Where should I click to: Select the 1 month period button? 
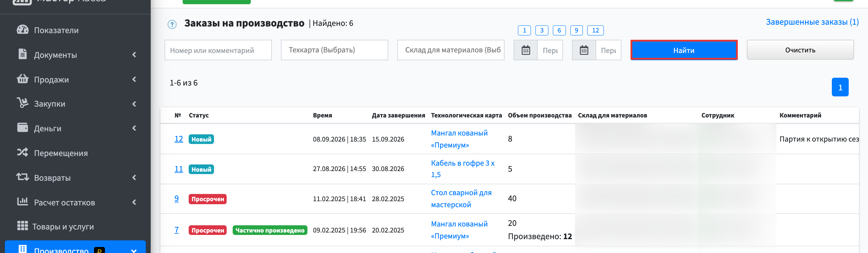524,30
